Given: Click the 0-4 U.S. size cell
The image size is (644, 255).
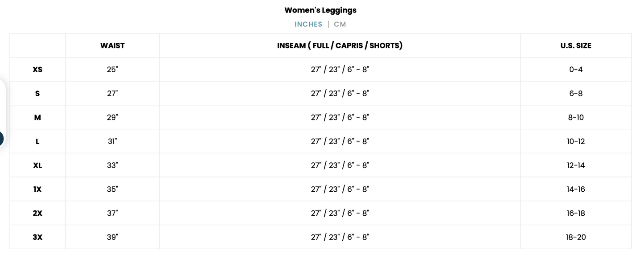Looking at the screenshot, I should click(x=576, y=70).
